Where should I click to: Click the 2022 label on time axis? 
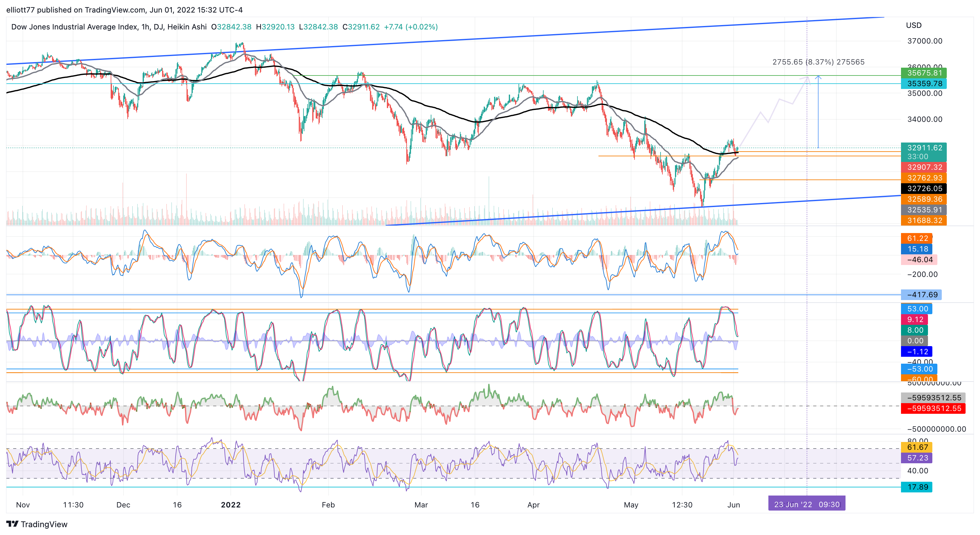tap(231, 505)
